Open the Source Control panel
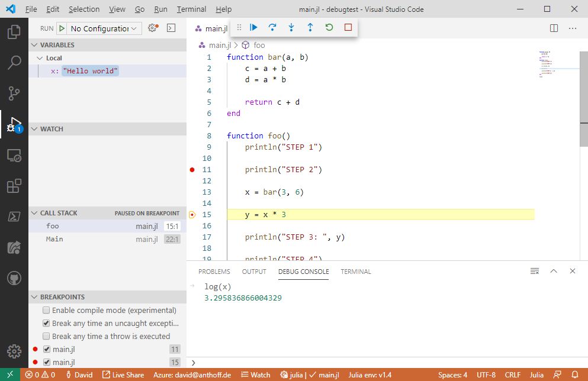 coord(14,93)
